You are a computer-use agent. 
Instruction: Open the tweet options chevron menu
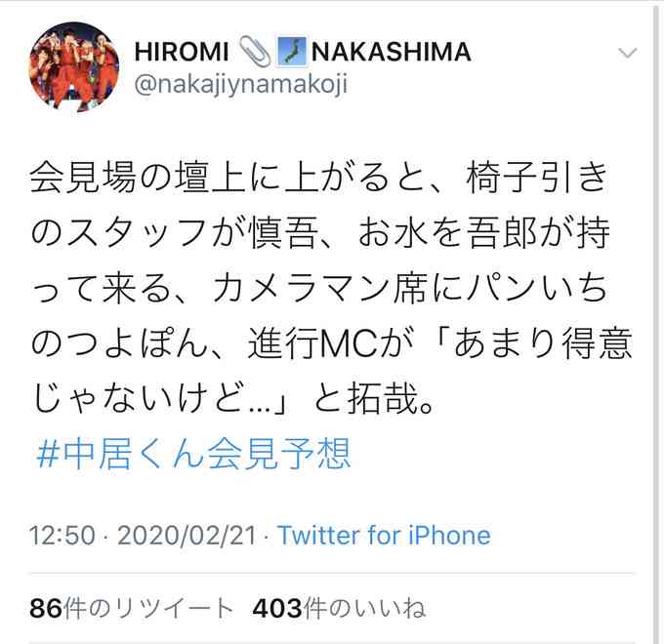(627, 53)
